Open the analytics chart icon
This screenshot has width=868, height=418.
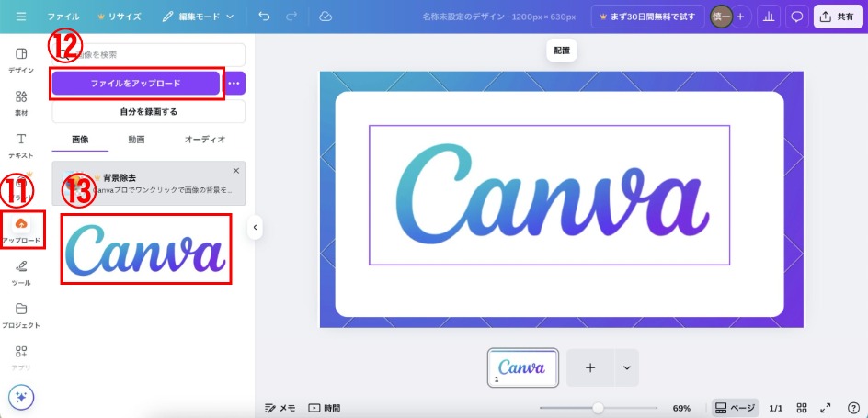tap(768, 17)
